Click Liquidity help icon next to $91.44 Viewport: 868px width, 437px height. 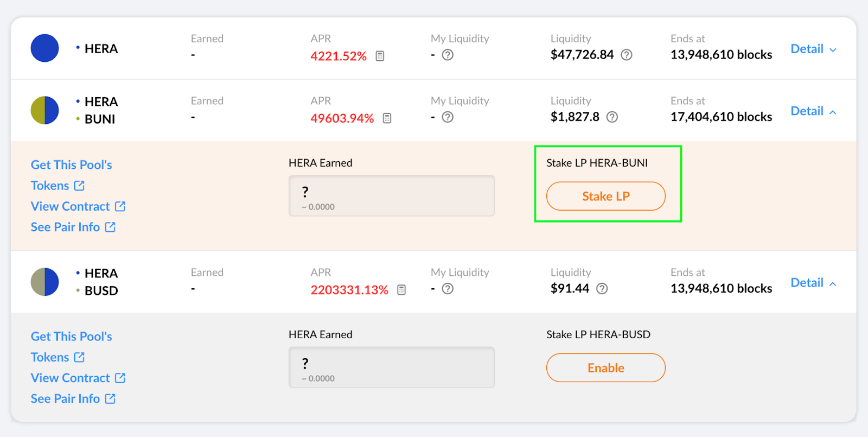pyautogui.click(x=602, y=289)
